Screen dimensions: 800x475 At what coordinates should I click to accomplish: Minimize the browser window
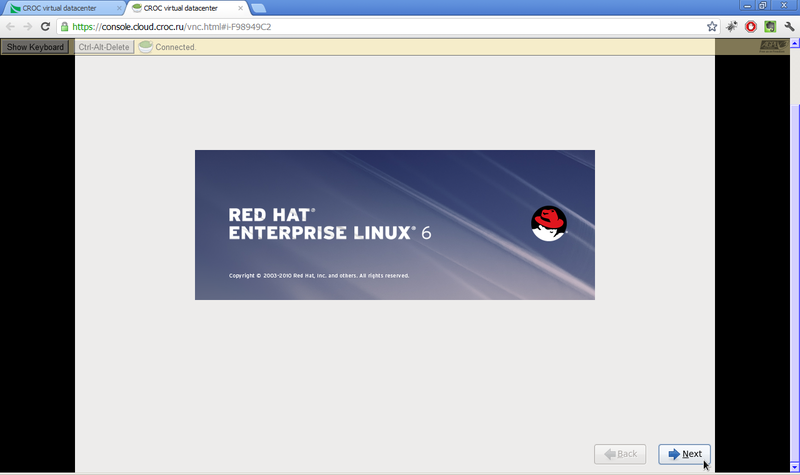pos(747,6)
